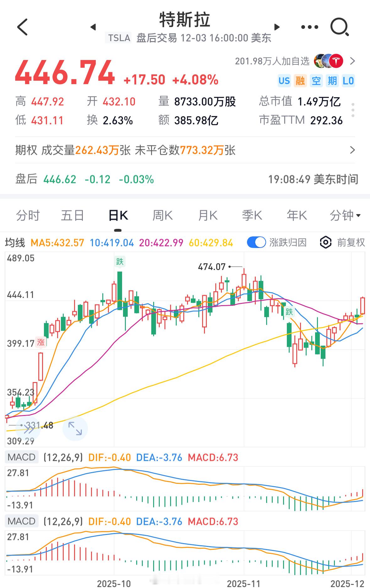Expand chart to fullscreen with diagonal arrows
Image resolution: width=370 pixels, height=588 pixels.
click(75, 429)
